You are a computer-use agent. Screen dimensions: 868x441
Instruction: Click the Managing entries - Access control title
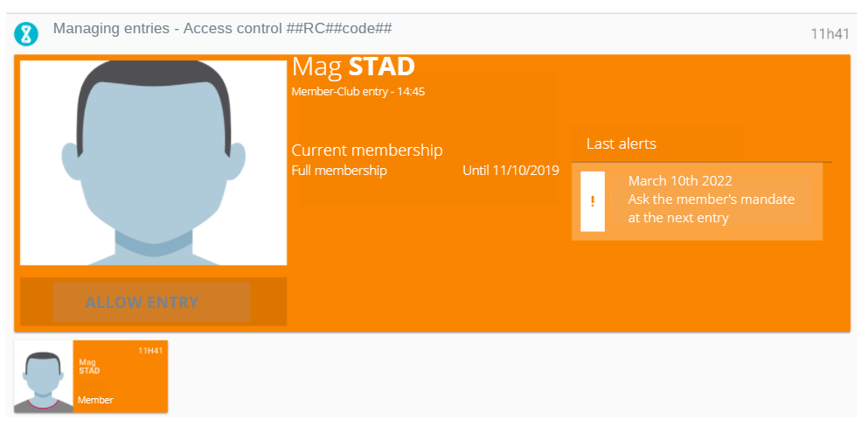(x=223, y=28)
